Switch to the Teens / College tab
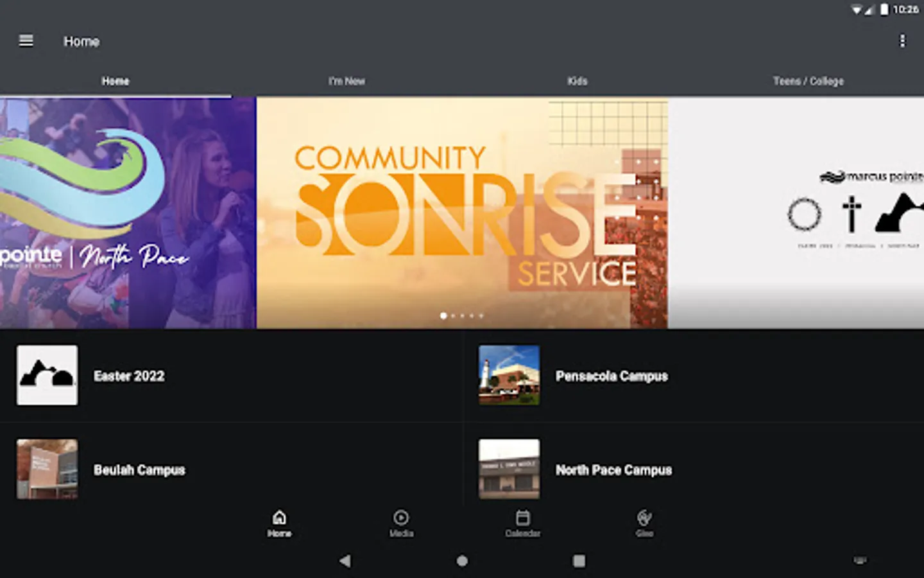The image size is (924, 578). click(808, 81)
